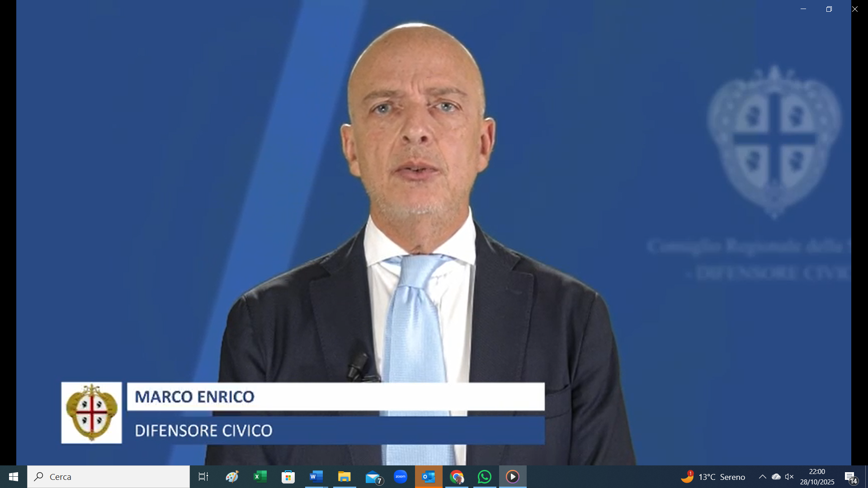Expand the hidden system tray icons

762,477
